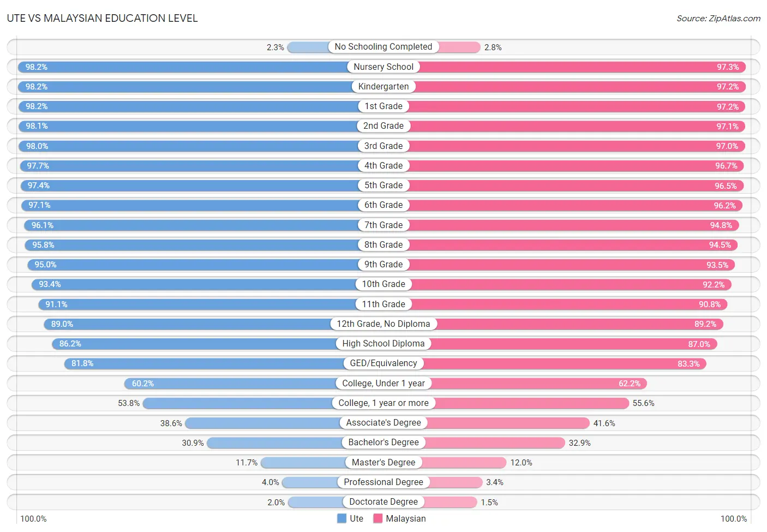Select the 12th Grade, No Diploma label
767x532 pixels.
coord(383,324)
